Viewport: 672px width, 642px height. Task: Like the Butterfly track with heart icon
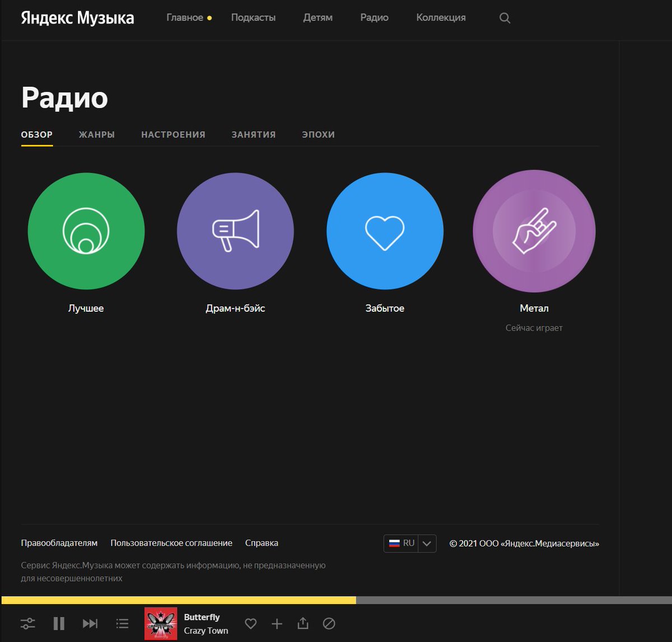[x=251, y=623]
